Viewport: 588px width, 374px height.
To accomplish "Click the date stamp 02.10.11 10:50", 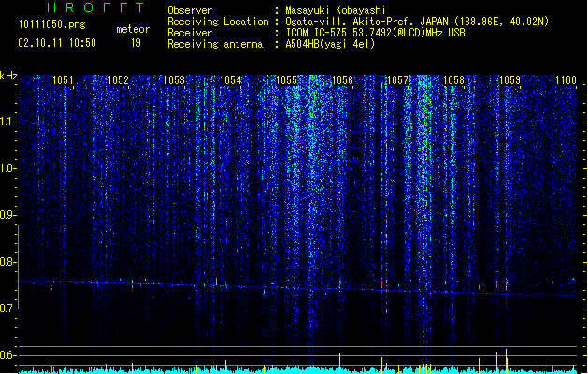I will click(57, 43).
